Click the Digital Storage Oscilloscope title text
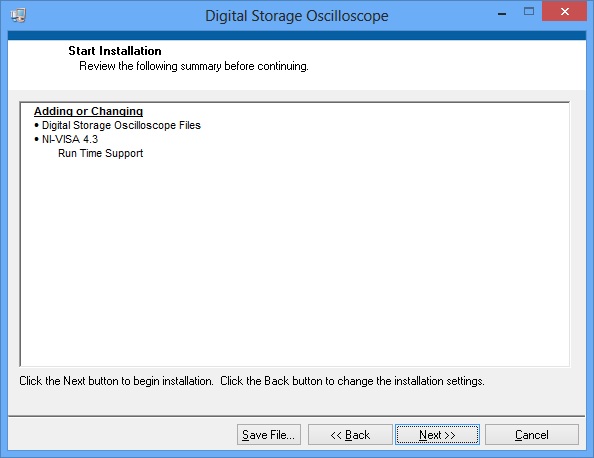 pos(297,16)
